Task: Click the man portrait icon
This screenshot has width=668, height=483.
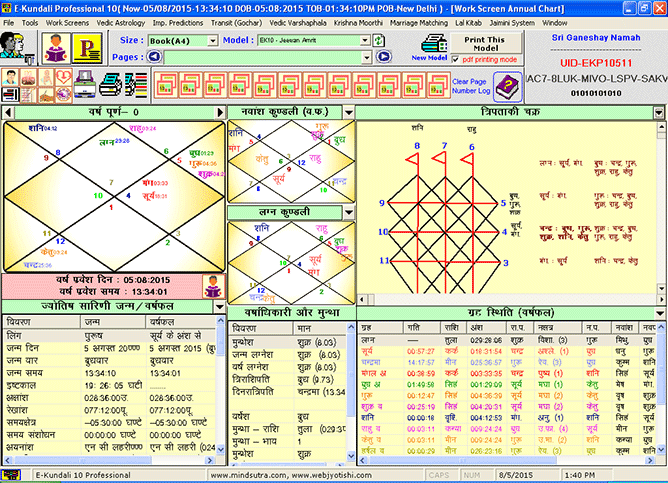Action: [10, 78]
